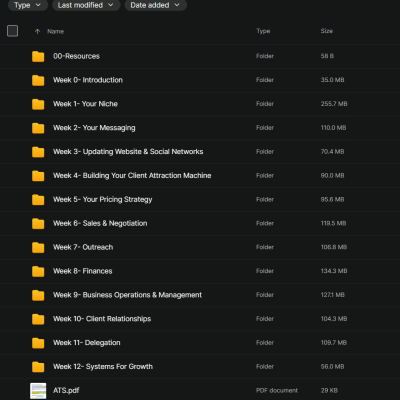The image size is (400, 400).
Task: Click the Week 8- Finances folder icon
Action: coord(38,271)
